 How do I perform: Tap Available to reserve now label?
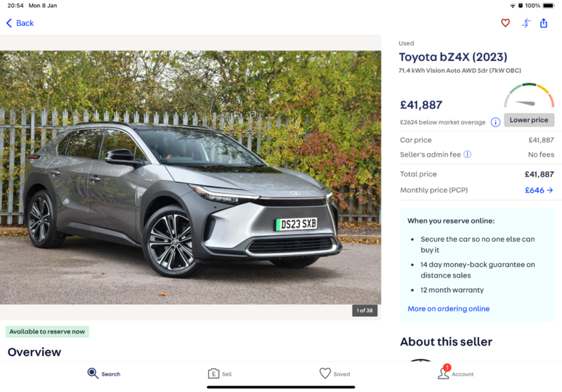point(47,332)
